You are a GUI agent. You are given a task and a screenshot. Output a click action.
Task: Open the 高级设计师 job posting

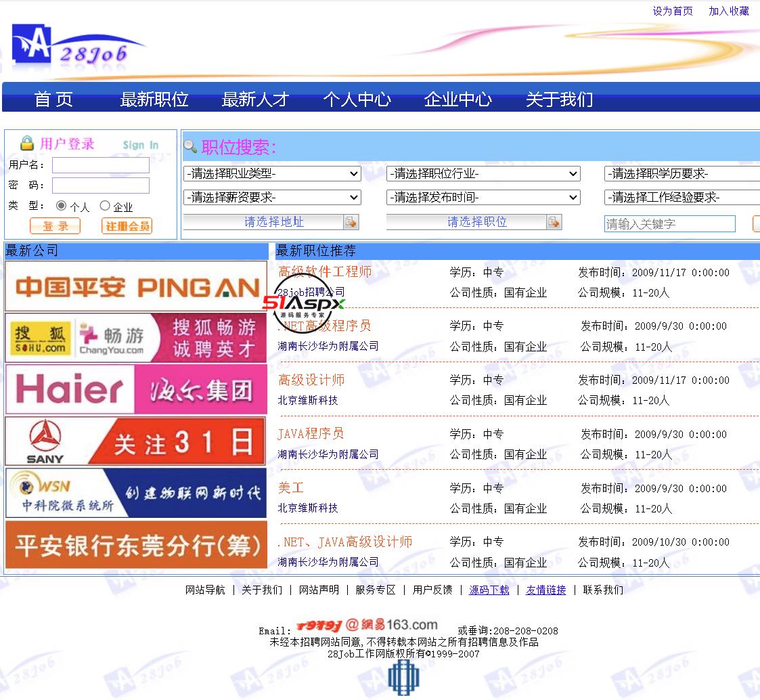(x=312, y=380)
